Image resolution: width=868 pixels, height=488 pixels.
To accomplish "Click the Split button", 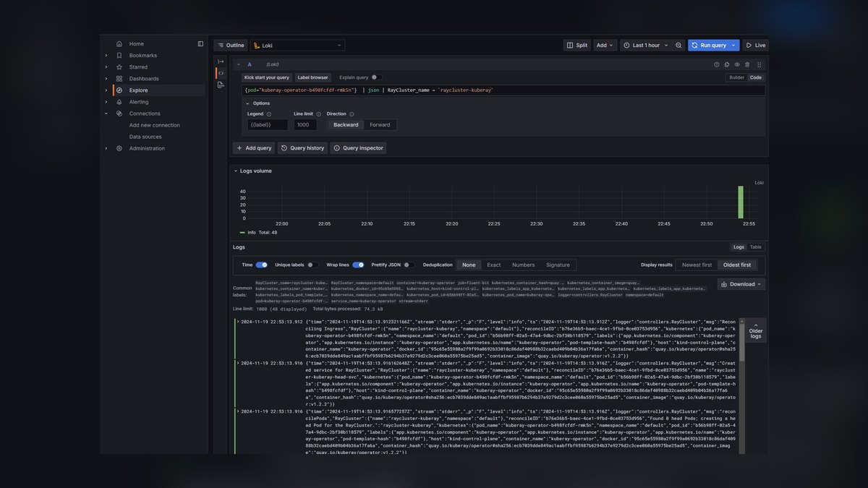I will point(576,46).
